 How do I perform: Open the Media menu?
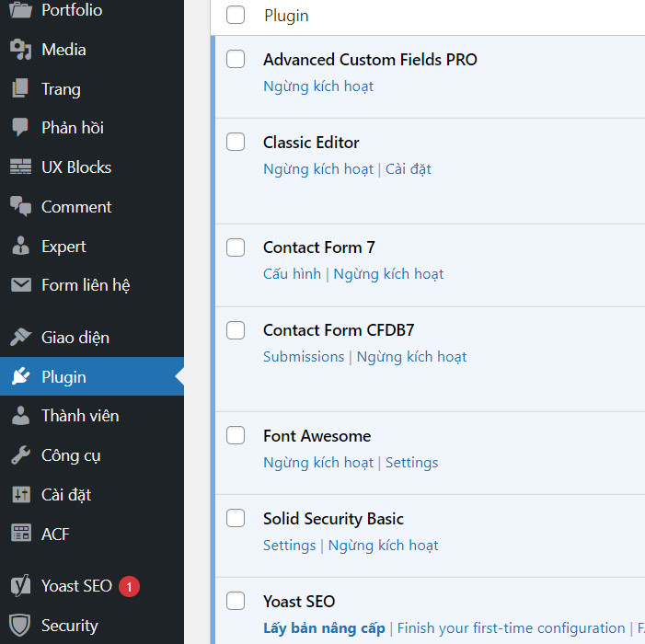tap(92, 50)
